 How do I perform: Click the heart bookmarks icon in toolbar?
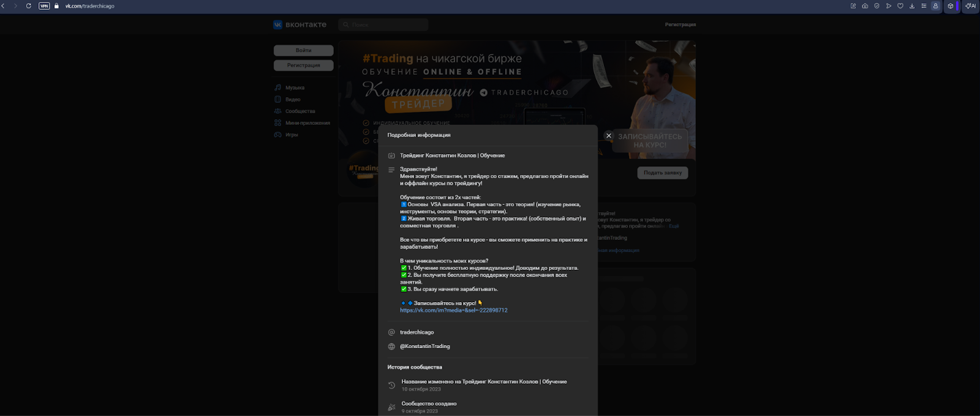pyautogui.click(x=900, y=6)
